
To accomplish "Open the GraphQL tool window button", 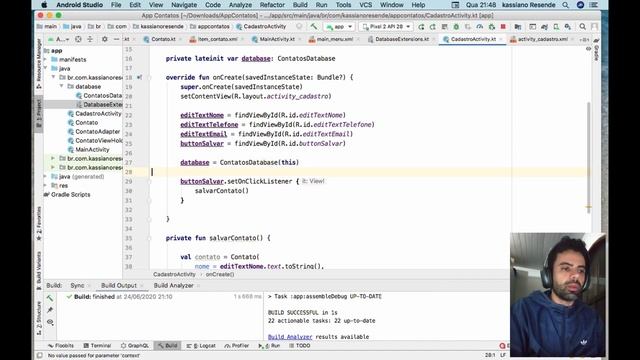I will point(135,346).
